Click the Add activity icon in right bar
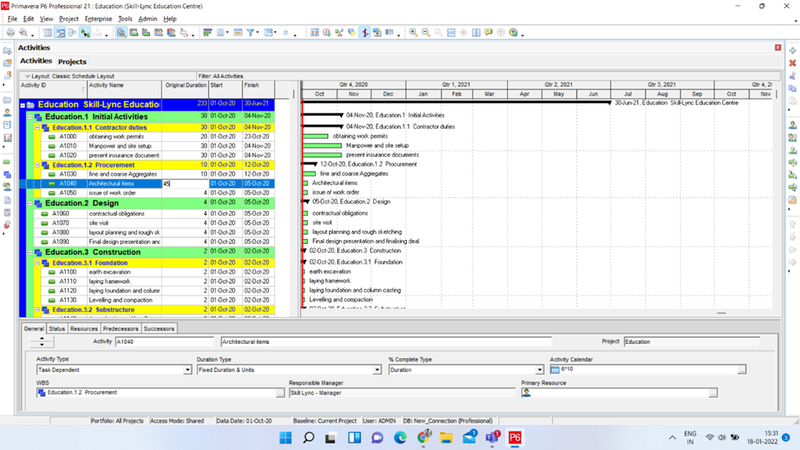The image size is (800, 450). [792, 51]
